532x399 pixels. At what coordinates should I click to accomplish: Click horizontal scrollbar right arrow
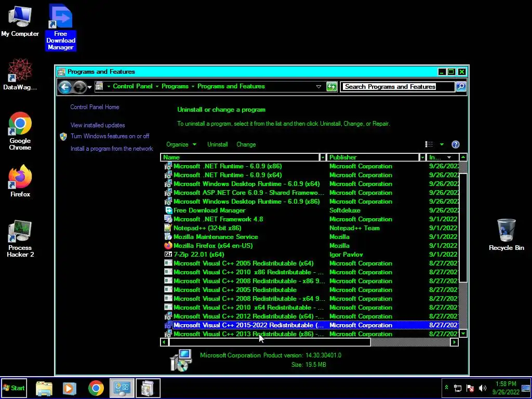(455, 342)
